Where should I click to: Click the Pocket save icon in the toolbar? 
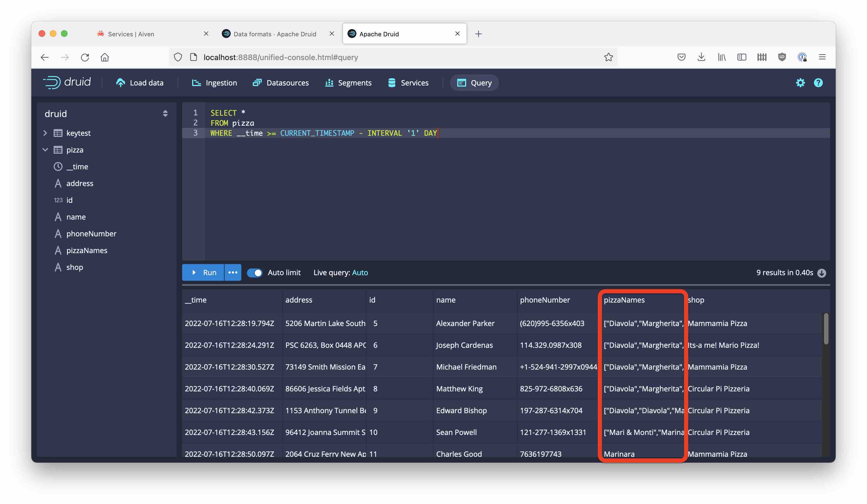point(681,57)
